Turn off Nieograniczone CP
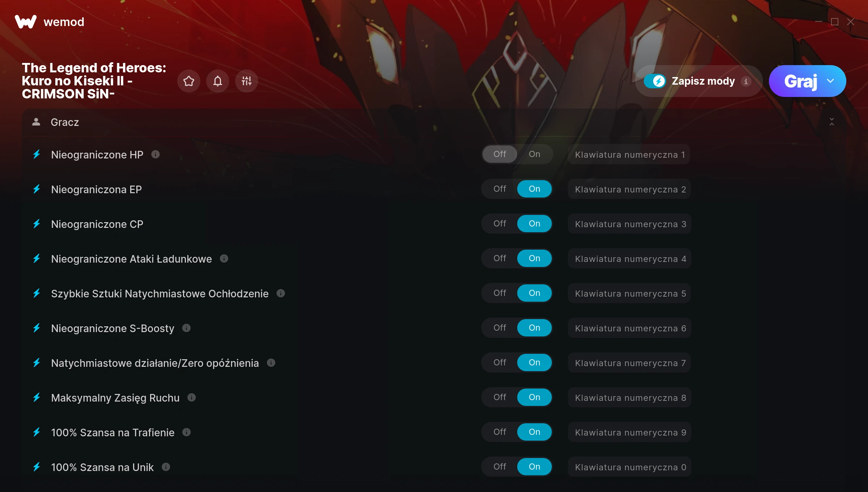Screen dimensions: 868x492 pyautogui.click(x=500, y=224)
